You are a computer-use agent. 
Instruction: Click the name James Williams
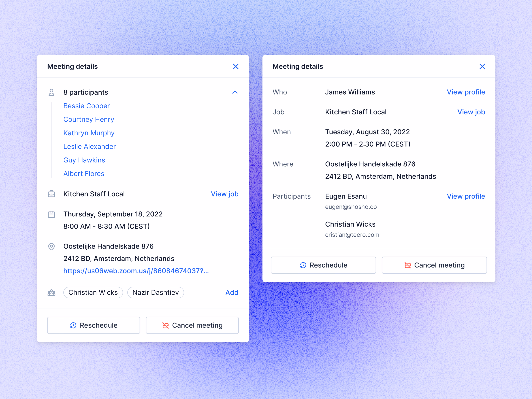350,92
